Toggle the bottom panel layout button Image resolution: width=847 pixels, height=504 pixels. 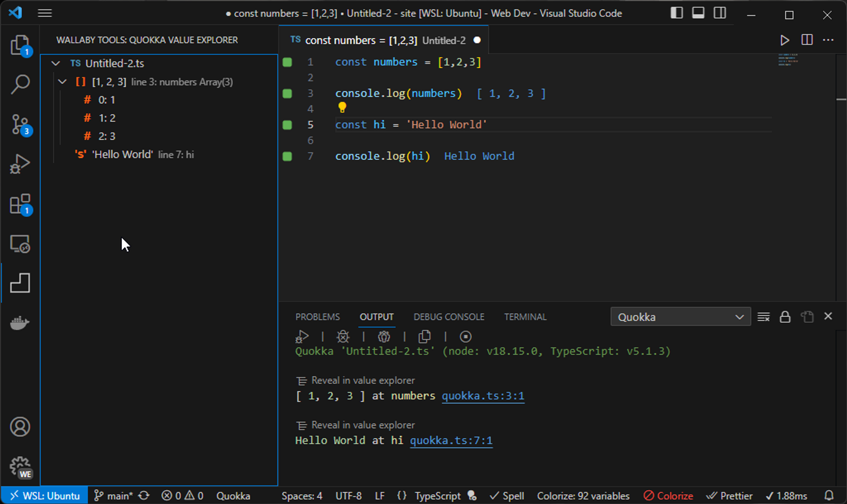click(698, 13)
